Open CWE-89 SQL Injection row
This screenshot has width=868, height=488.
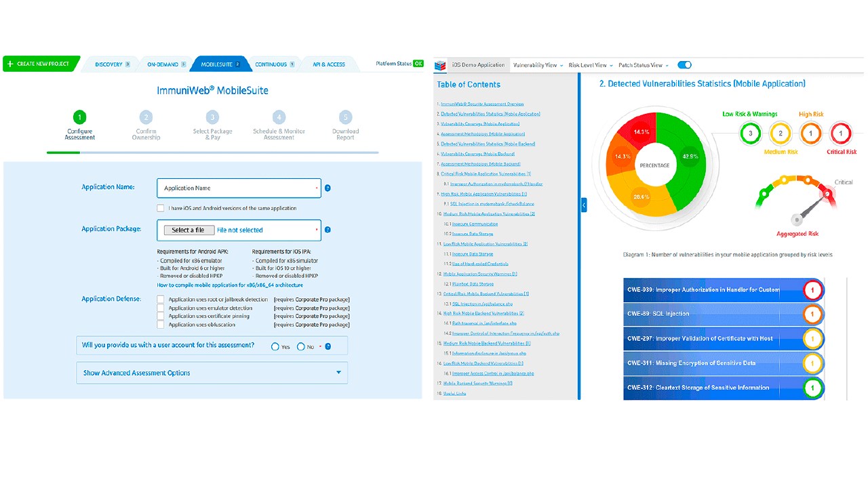coord(724,314)
